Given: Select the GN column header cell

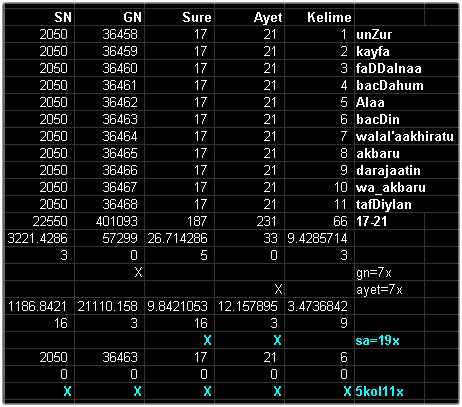Looking at the screenshot, I should [109, 17].
